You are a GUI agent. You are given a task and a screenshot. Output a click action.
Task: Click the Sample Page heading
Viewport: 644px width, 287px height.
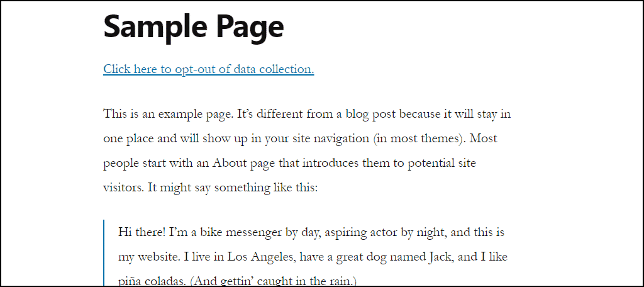tap(194, 27)
